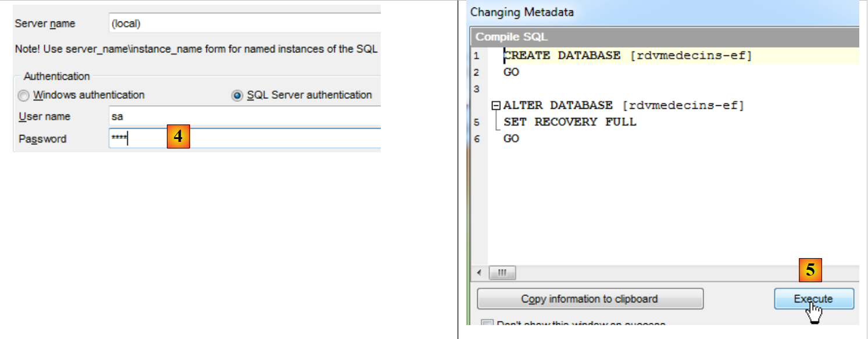Select SQL Server authentication option

(237, 95)
